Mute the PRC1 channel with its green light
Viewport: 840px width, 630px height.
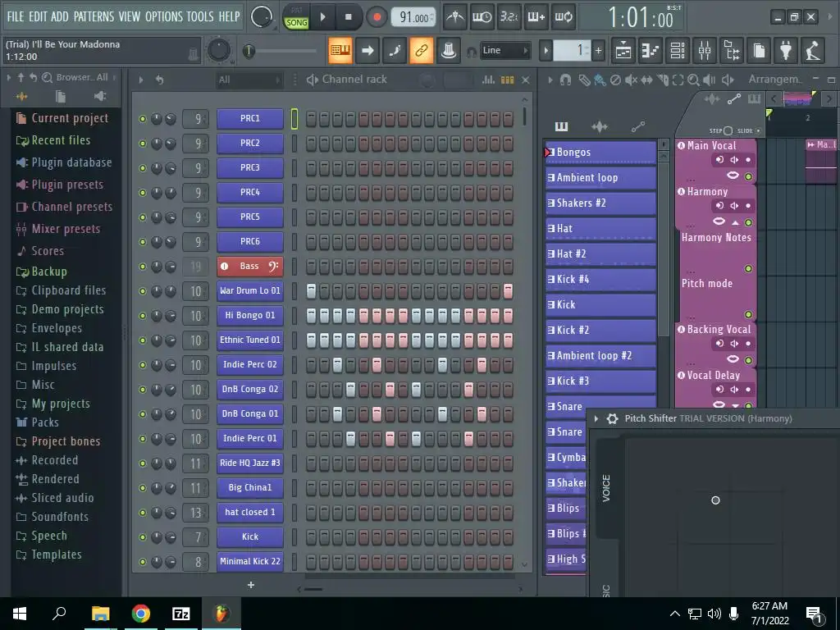143,119
